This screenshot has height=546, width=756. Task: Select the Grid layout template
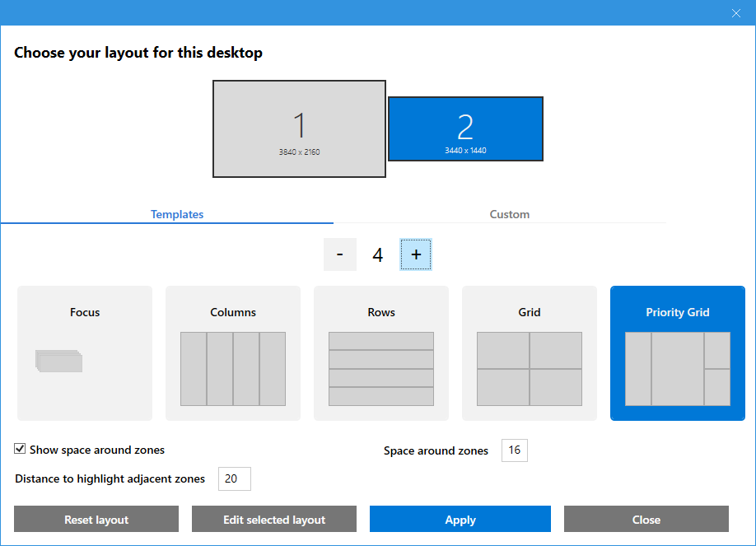[530, 353]
